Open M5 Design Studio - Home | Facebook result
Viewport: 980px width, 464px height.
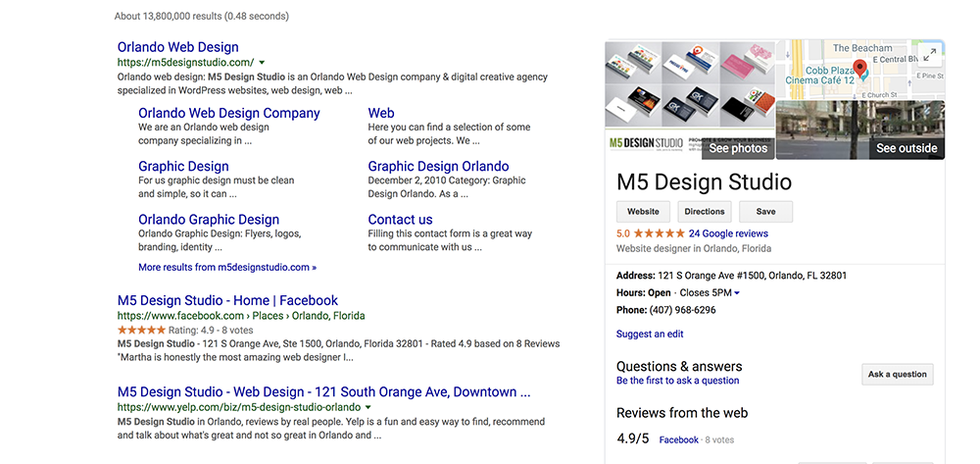(227, 300)
